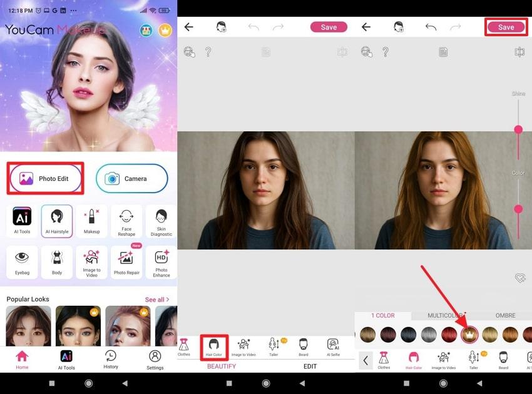Screen dimensions: 532x394
Task: Adjust the Shine slider handle
Action: (x=518, y=130)
